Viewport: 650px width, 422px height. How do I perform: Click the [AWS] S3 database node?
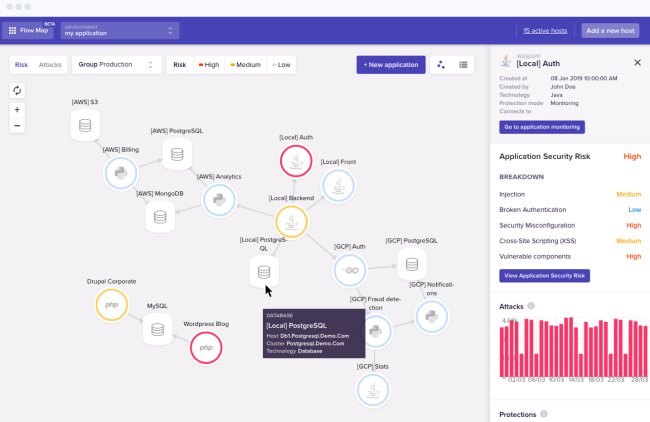(x=85, y=125)
